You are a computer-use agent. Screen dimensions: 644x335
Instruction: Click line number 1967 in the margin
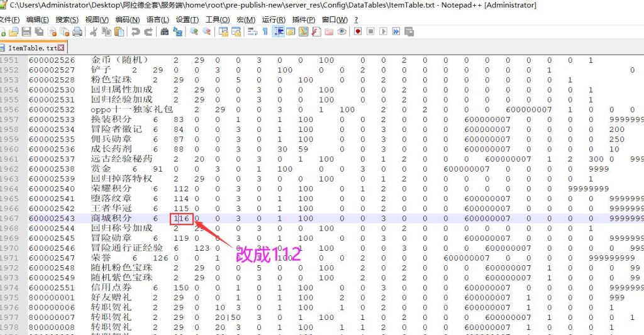[9, 218]
